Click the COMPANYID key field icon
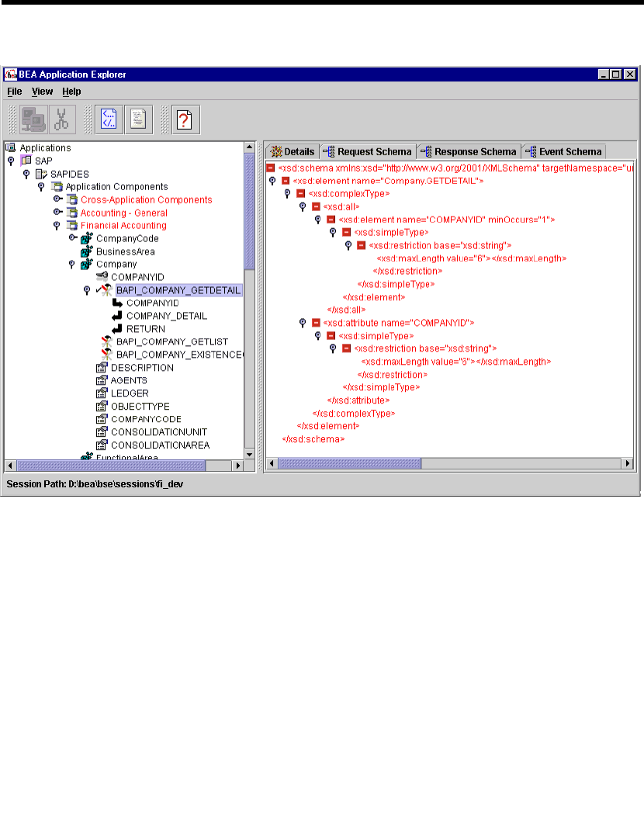 click(102, 276)
